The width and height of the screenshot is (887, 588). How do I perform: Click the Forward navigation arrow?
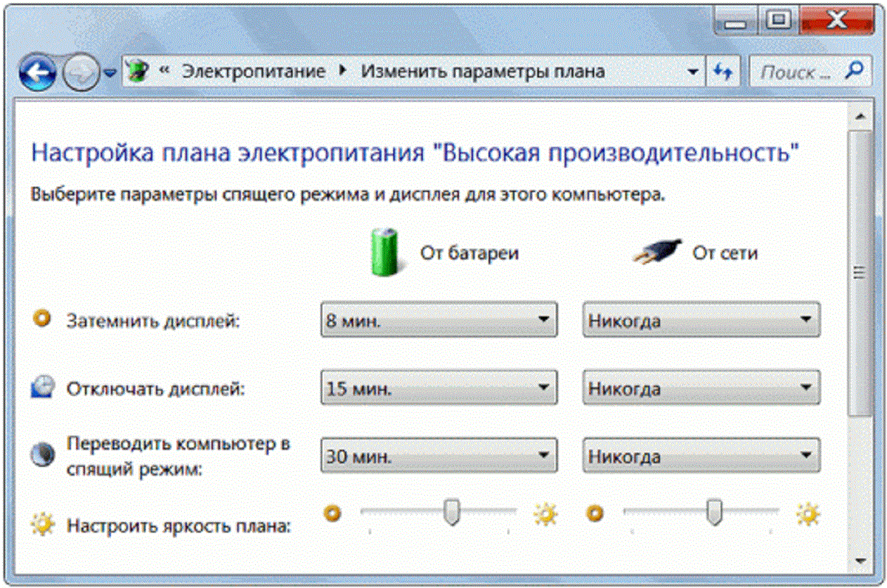pos(80,72)
